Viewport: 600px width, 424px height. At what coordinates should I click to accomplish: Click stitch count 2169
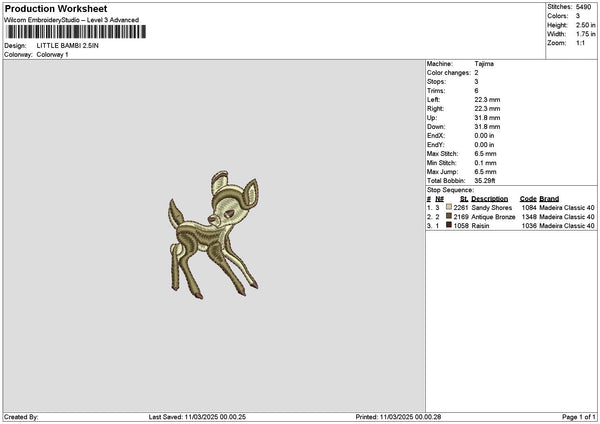(461, 217)
